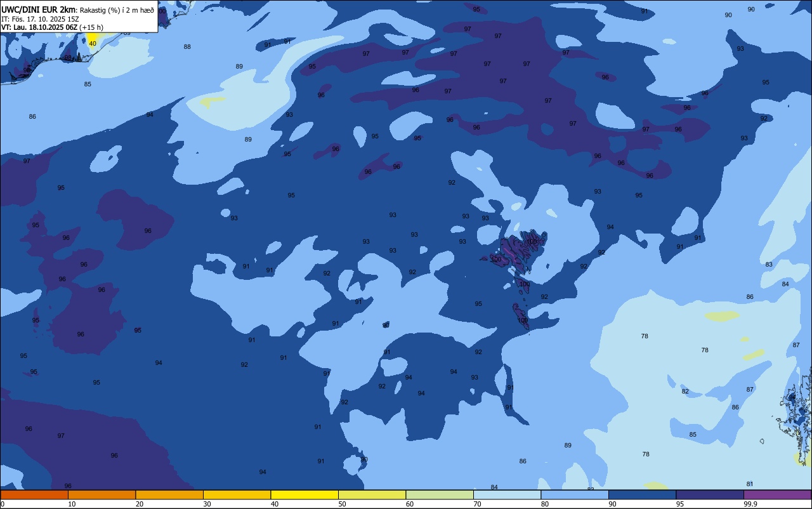
Task: Select the 10–20 orange legend swatch
Action: (101, 494)
